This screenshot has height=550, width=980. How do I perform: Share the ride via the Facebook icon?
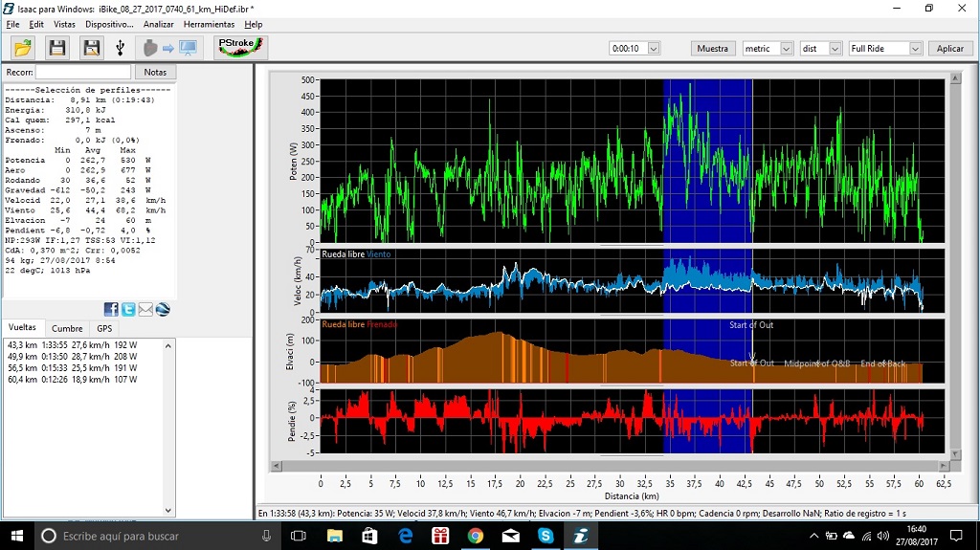click(x=111, y=309)
